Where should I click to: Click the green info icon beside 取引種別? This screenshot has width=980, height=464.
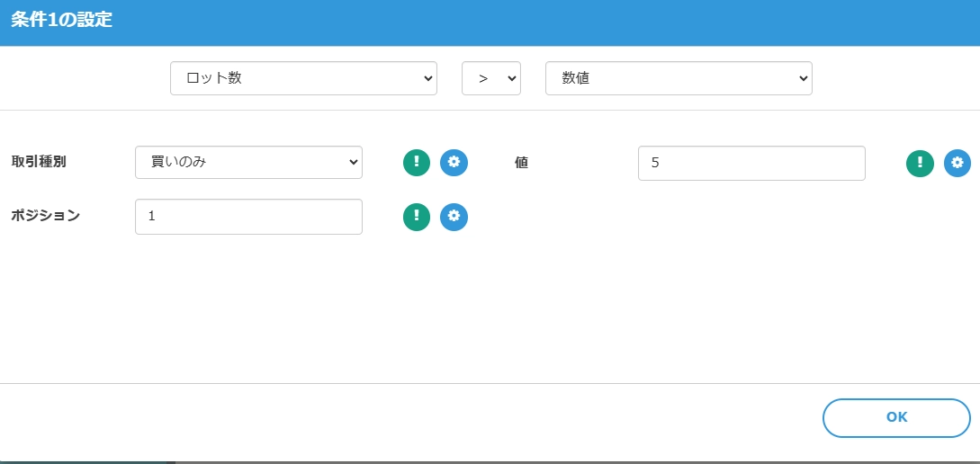coord(417,162)
